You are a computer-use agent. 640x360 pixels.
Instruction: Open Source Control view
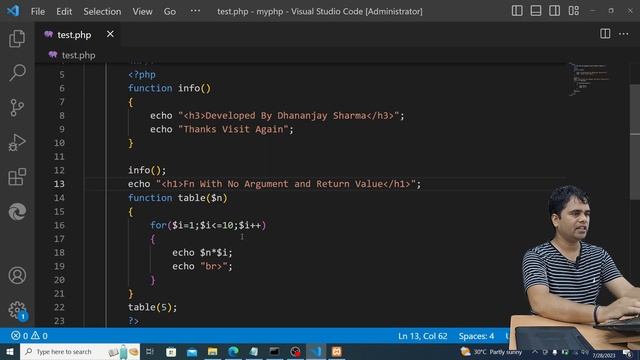pos(17,108)
